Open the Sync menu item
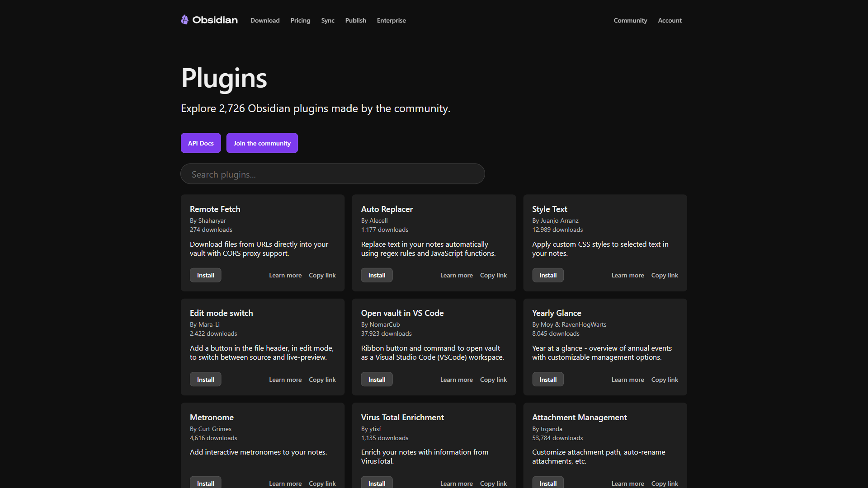Image resolution: width=868 pixels, height=488 pixels. (x=328, y=20)
